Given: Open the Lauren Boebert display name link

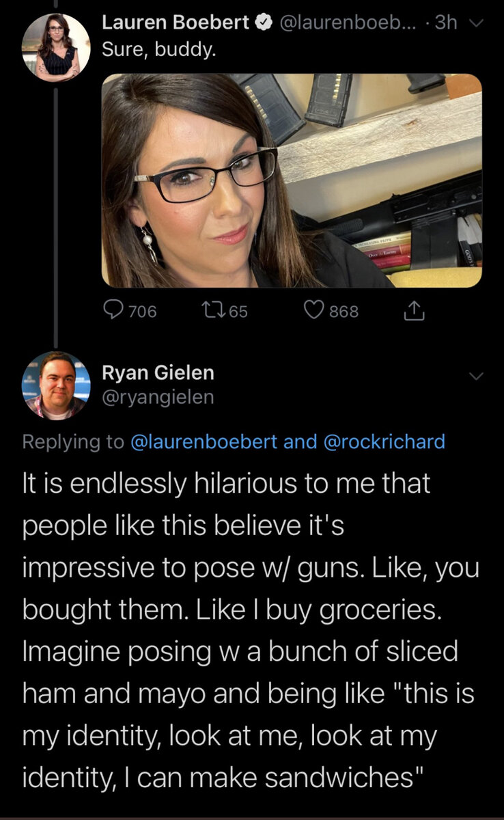Looking at the screenshot, I should click(x=176, y=23).
